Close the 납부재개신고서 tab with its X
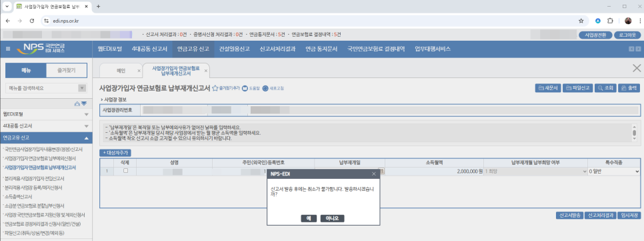This screenshot has height=241, width=644. (206, 71)
